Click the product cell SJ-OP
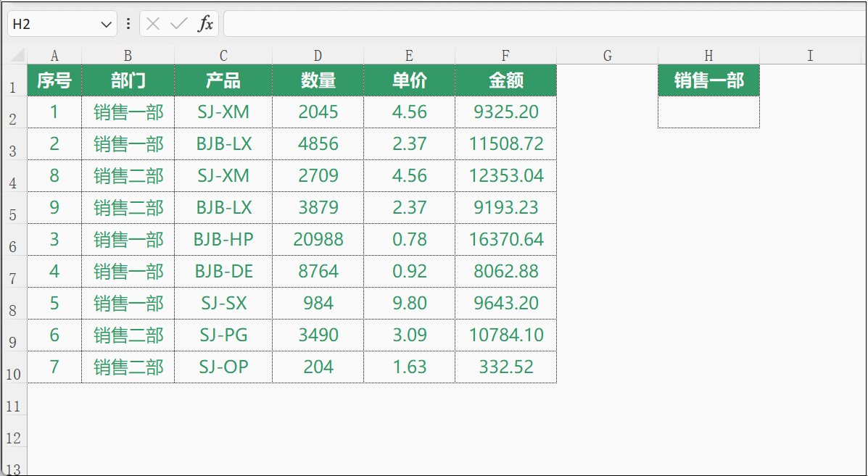 click(x=223, y=367)
